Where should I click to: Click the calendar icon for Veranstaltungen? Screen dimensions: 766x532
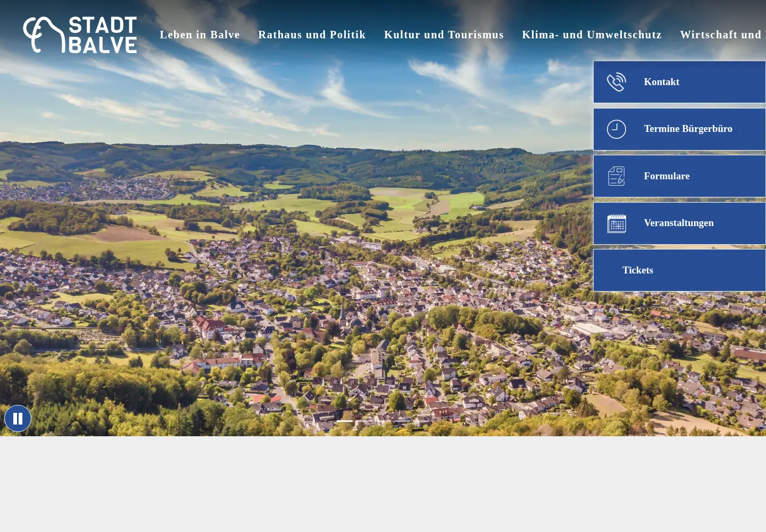pyautogui.click(x=617, y=223)
